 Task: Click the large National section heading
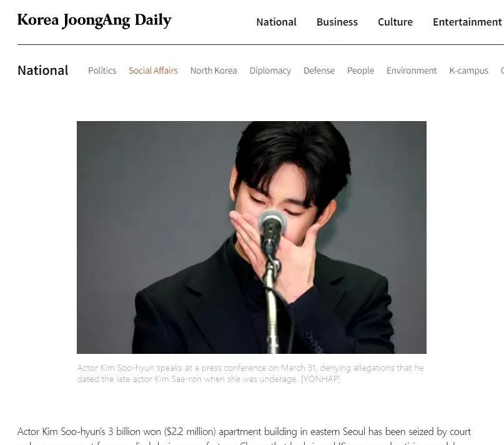click(x=42, y=71)
